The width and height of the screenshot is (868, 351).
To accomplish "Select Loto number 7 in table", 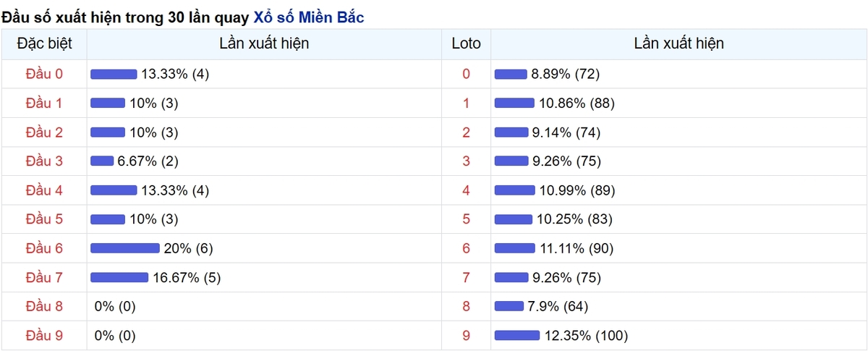I will click(x=466, y=277).
